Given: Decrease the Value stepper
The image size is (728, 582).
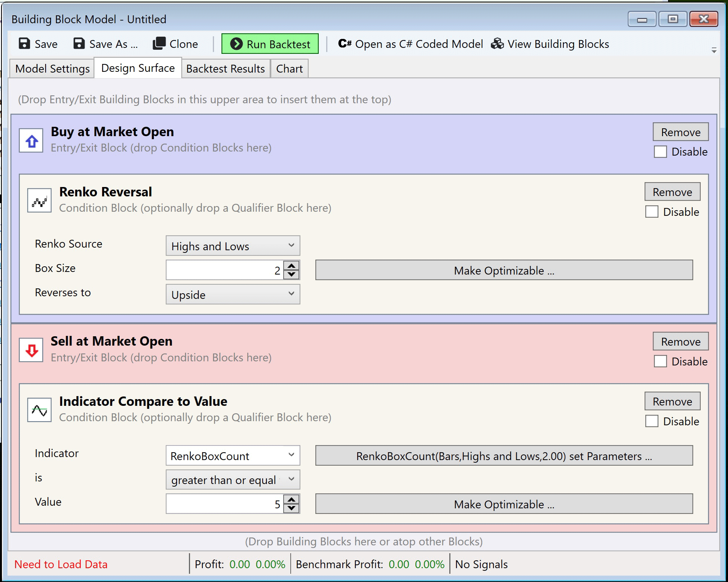Looking at the screenshot, I should click(291, 508).
